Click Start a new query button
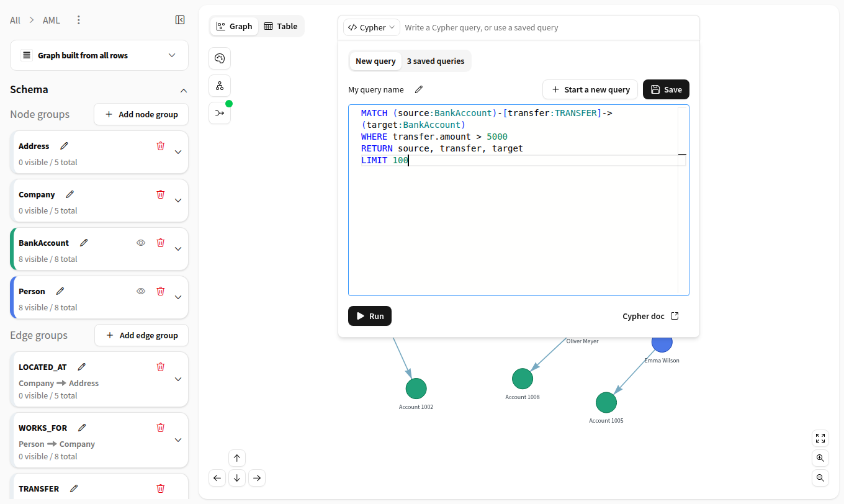 pos(590,89)
